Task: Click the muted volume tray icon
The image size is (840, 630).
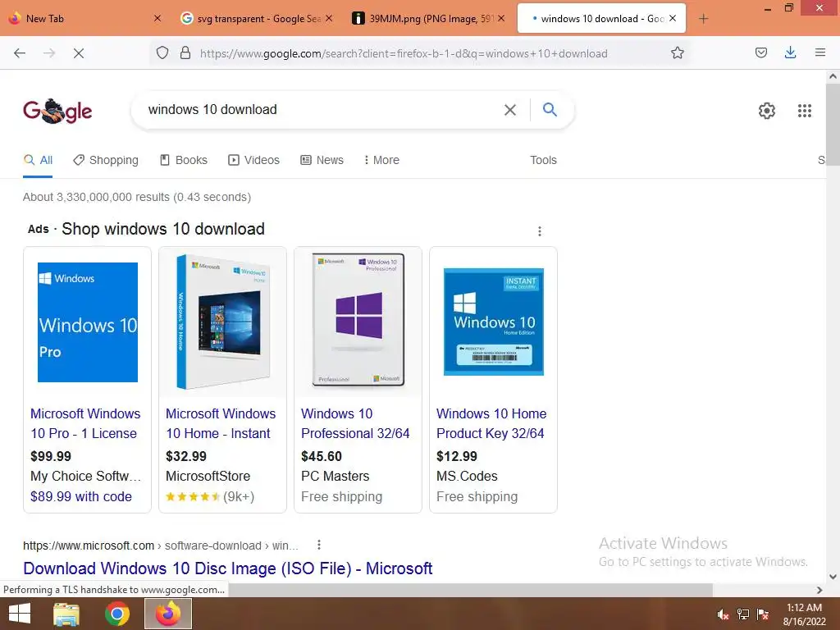Action: (723, 614)
